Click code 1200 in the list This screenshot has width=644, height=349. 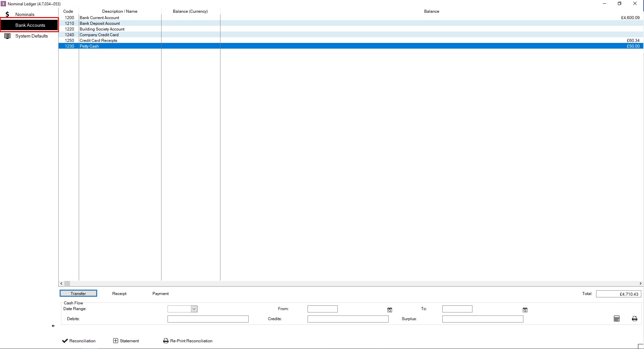tap(69, 17)
